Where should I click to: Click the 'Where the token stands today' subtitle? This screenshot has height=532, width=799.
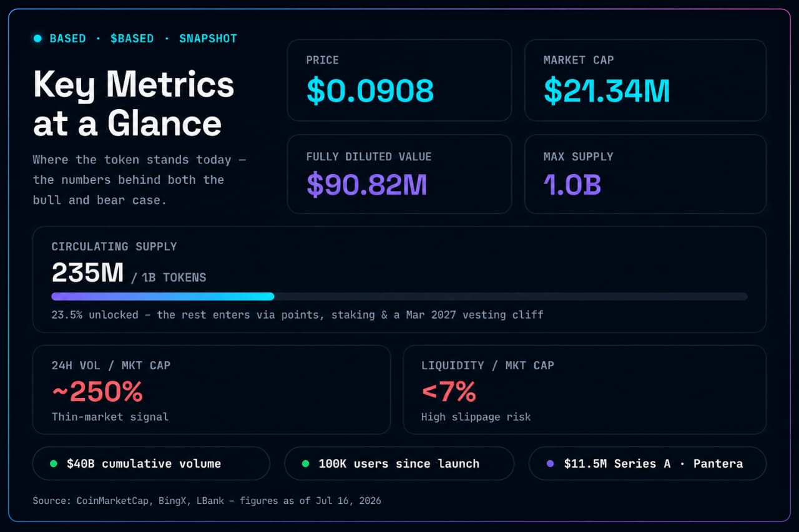tap(139, 180)
